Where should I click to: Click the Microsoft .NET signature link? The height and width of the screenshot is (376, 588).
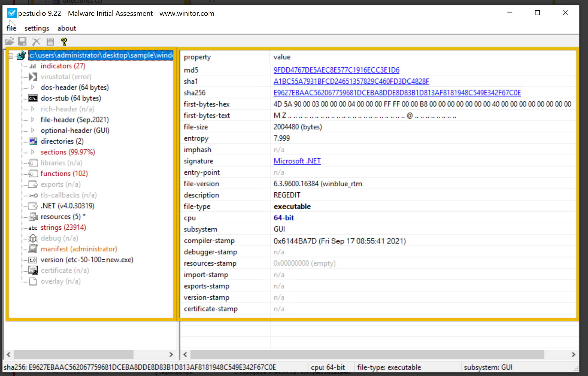[297, 161]
